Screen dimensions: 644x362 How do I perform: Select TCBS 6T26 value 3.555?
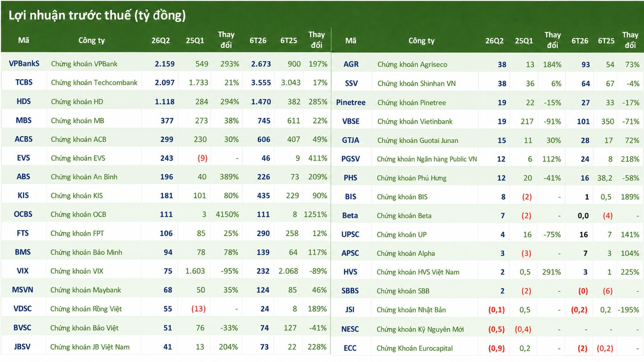click(261, 82)
